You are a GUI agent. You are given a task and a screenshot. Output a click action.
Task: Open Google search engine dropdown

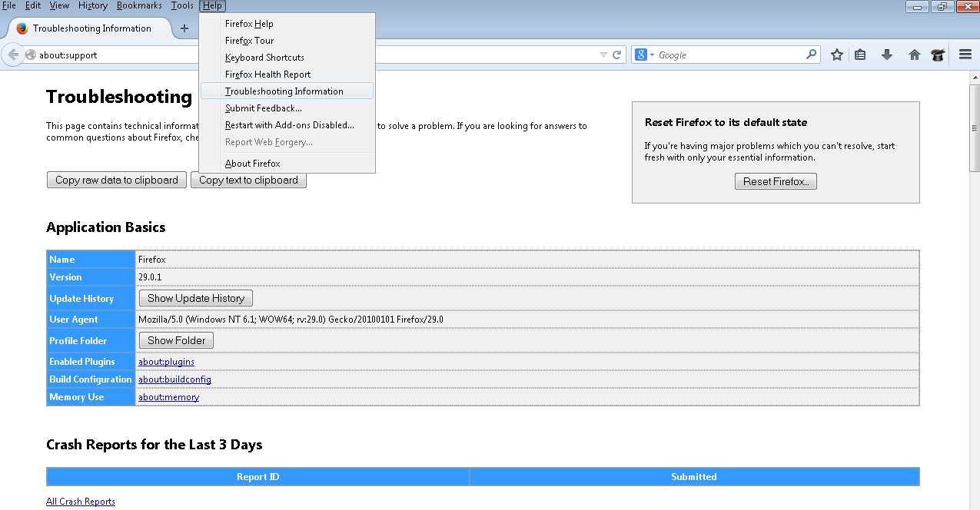coord(644,55)
